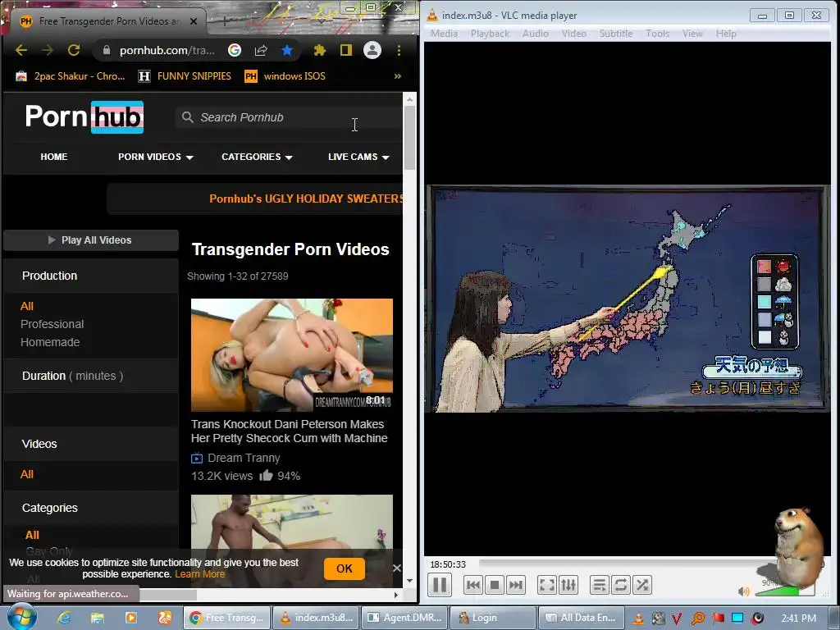Expand the CATEGORIES dropdown
Viewport: 840px width, 630px height.
(x=257, y=157)
